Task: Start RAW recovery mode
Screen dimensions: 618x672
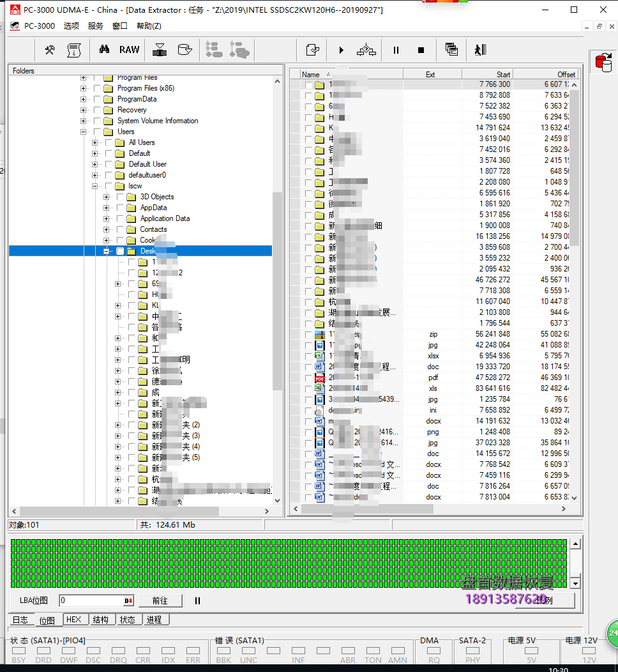Action: pyautogui.click(x=130, y=50)
